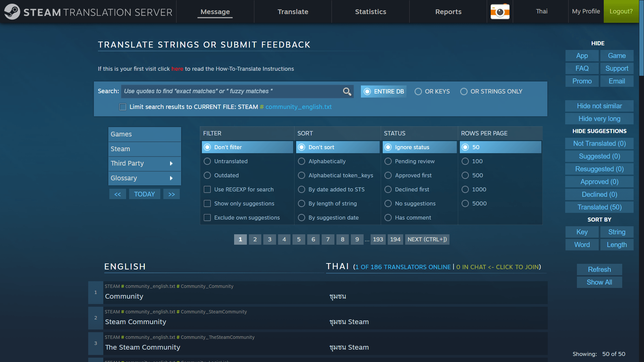This screenshot has width=644, height=362.
Task: Click the Refresh button
Action: coord(599,269)
